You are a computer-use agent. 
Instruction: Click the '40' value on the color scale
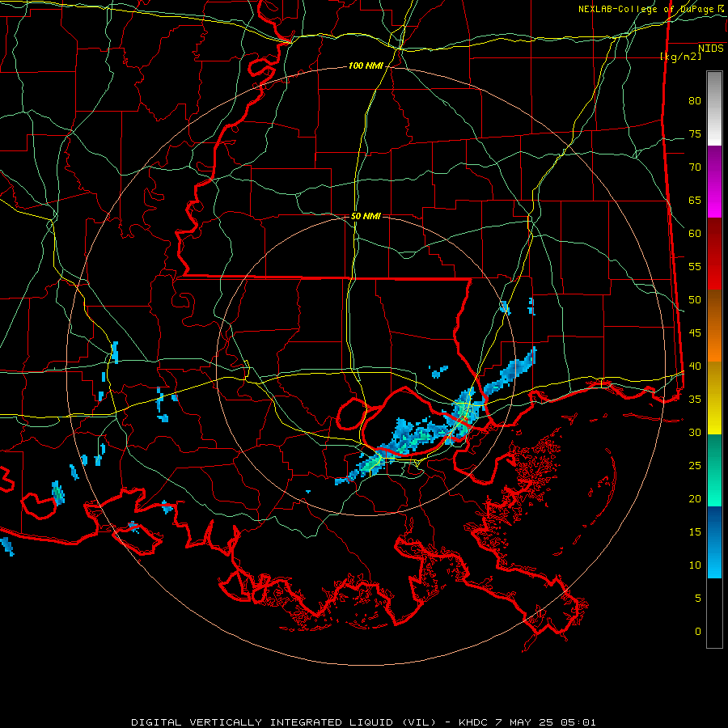[695, 366]
